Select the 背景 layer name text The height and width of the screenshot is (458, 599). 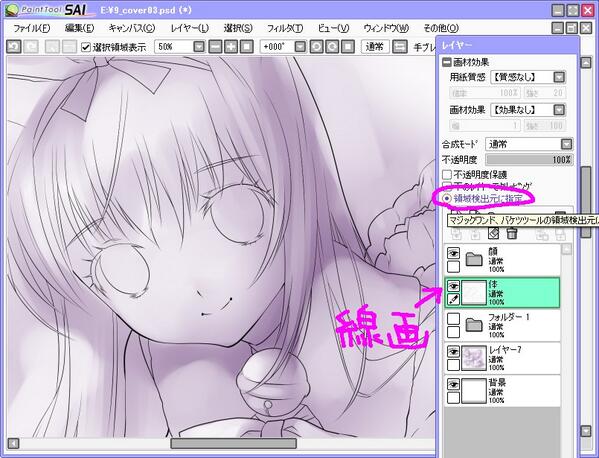(497, 382)
